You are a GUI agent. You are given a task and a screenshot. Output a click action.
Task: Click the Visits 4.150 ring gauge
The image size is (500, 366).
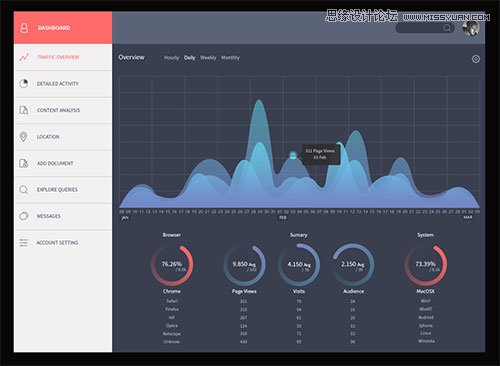pos(299,265)
